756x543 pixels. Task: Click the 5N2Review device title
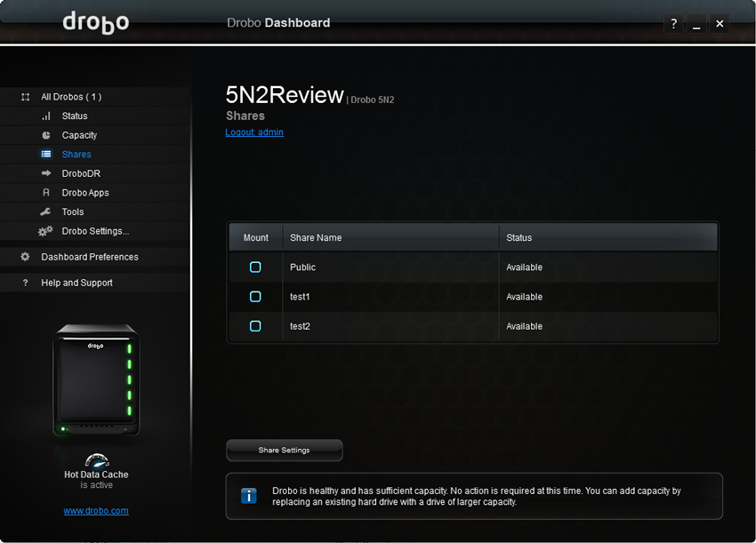tap(285, 95)
